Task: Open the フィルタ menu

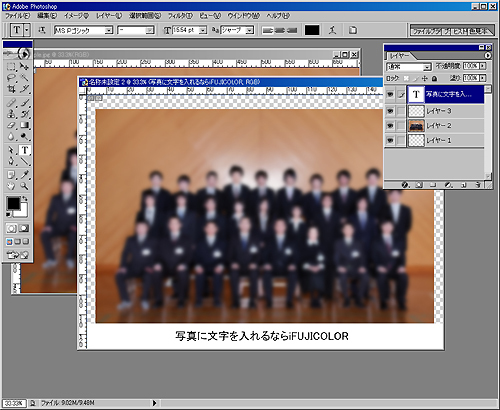Action: 180,16
